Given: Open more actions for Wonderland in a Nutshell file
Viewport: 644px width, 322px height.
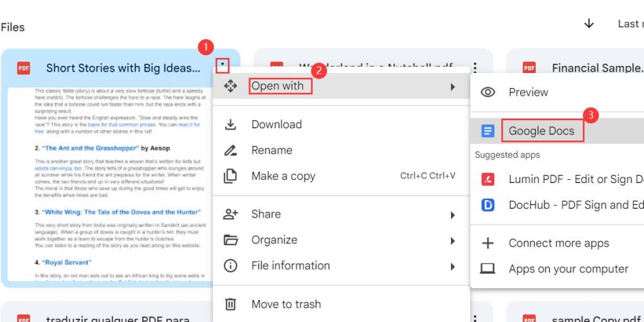Looking at the screenshot, I should (475, 68).
